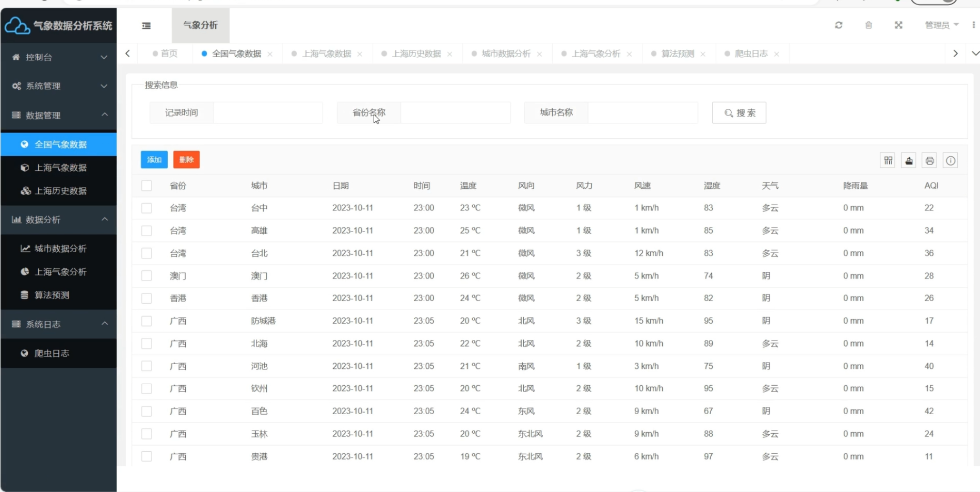Open the vertical dots more menu
This screenshot has height=492, width=980.
(973, 25)
